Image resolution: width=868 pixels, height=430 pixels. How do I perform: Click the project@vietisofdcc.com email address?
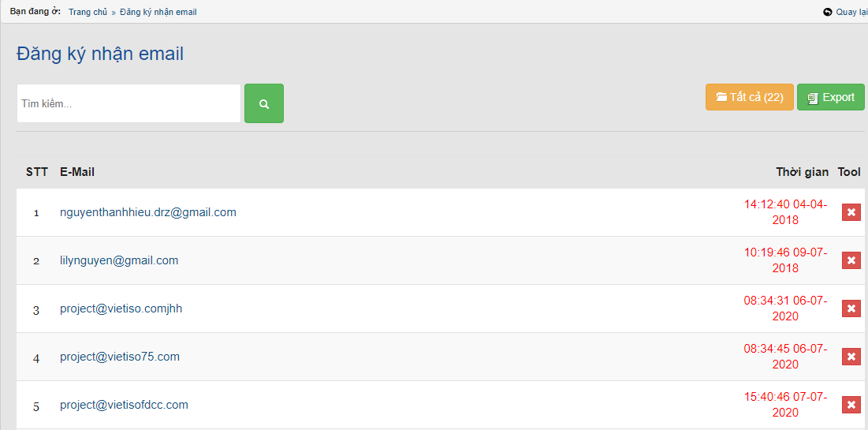pyautogui.click(x=124, y=405)
